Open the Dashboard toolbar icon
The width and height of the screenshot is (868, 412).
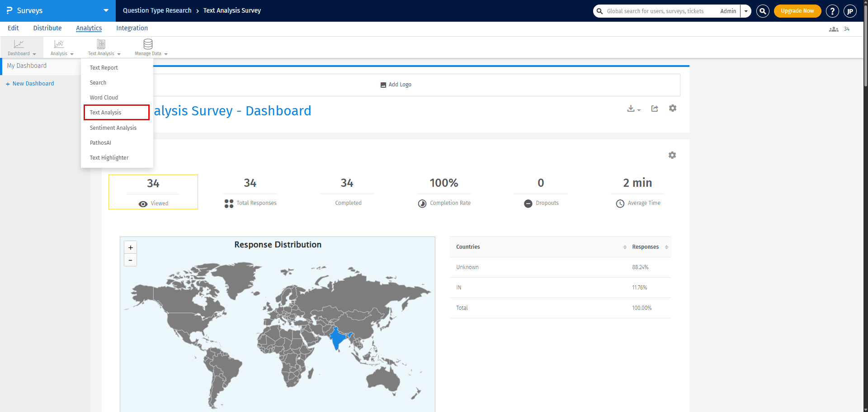click(19, 44)
